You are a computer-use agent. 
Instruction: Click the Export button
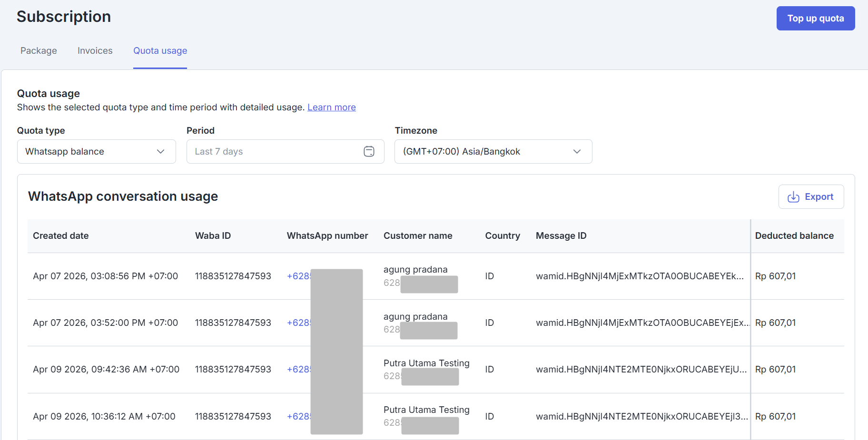(x=811, y=197)
